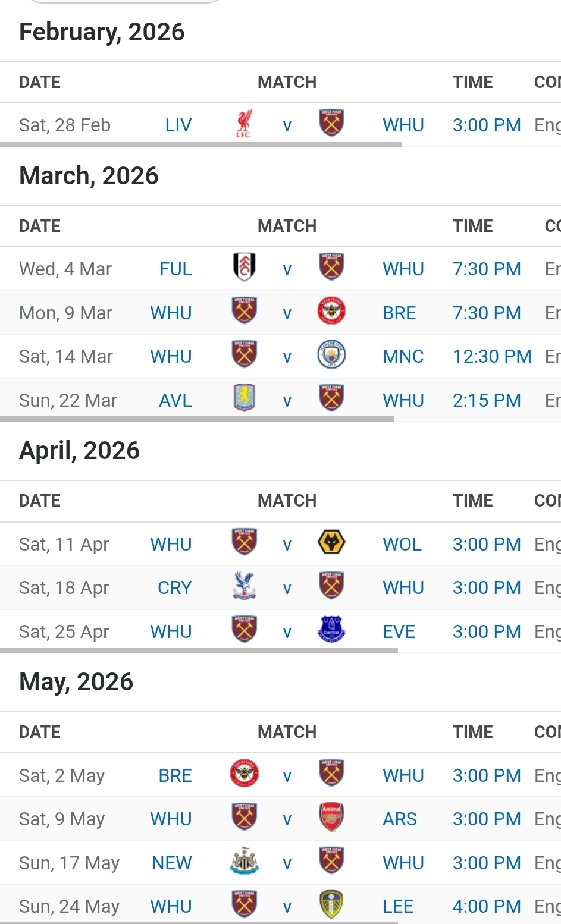
Task: Open the 4:00 PM match time link
Action: 487,907
